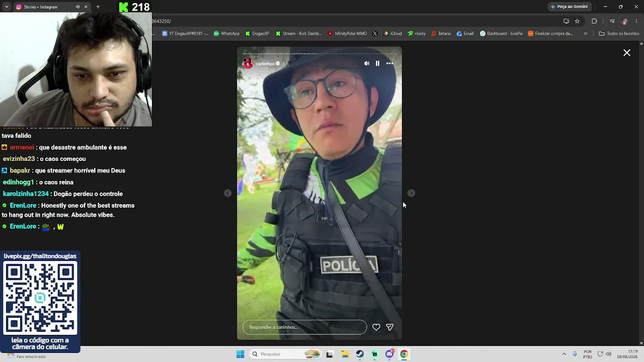Open Google Chrome from the taskbar
Viewport: 644px width, 362px height.
[404, 354]
